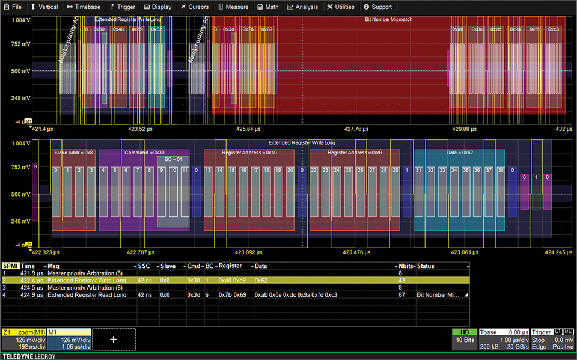Expand the Status cell arrow in row 4
The image size is (577, 360).
point(467,295)
